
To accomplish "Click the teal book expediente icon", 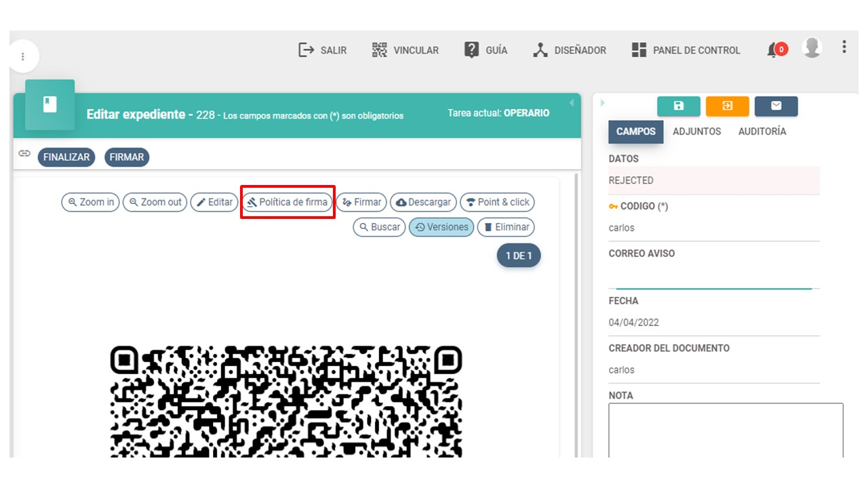I will (50, 104).
